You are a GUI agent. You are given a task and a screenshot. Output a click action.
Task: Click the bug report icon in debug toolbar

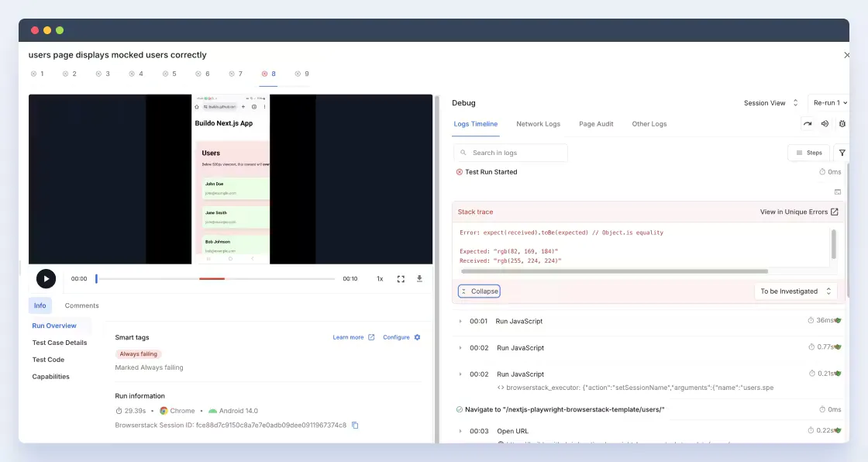tap(842, 124)
